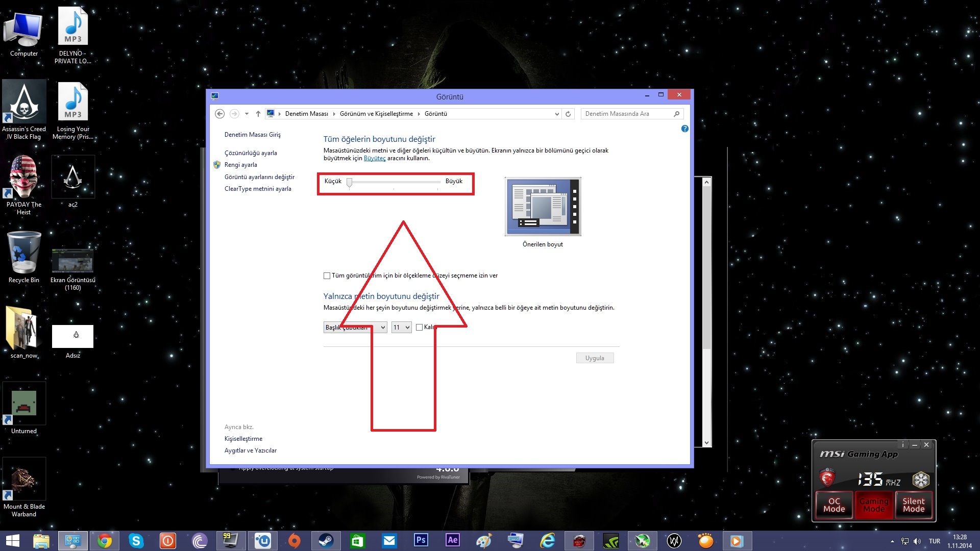980x551 pixels.
Task: Expand the address bar history dropdown
Action: coord(556,114)
